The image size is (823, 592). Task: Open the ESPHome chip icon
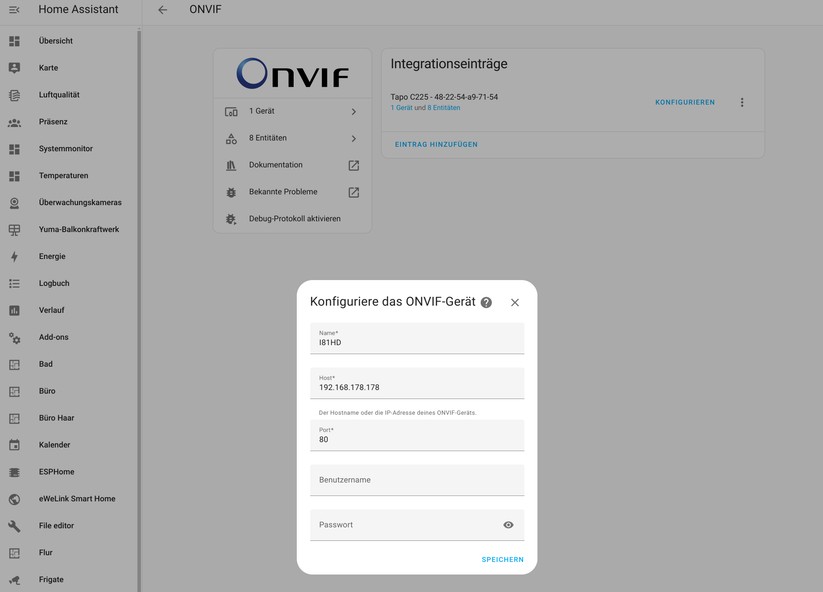point(14,472)
